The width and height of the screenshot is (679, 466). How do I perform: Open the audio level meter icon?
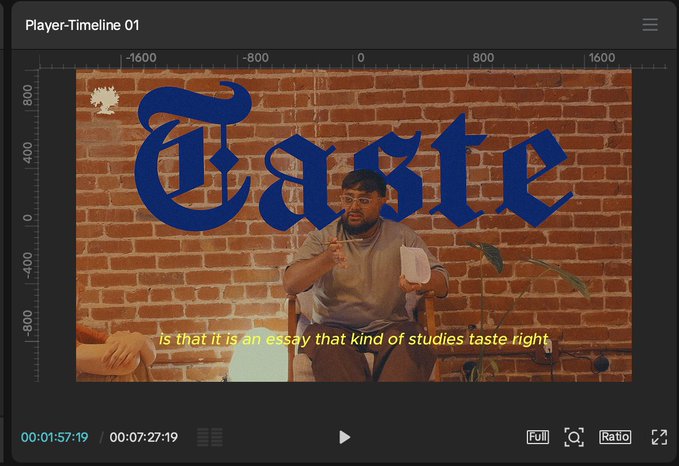click(x=210, y=437)
